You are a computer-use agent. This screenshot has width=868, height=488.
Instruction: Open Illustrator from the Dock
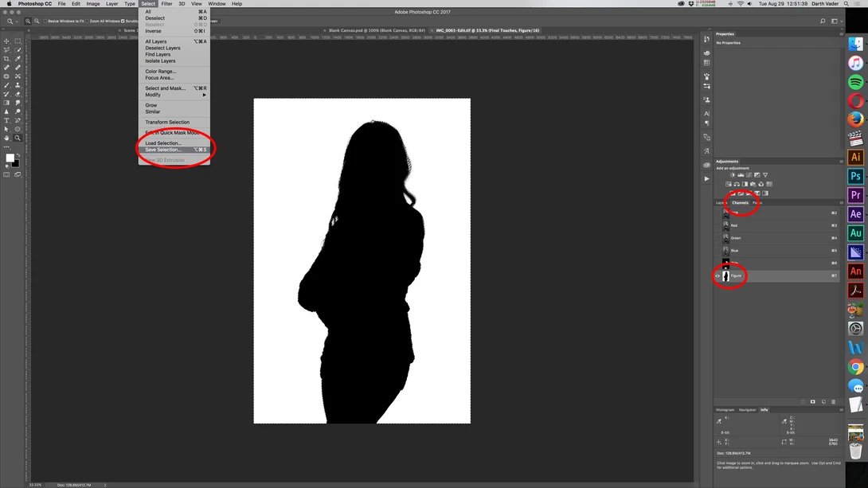pos(855,157)
